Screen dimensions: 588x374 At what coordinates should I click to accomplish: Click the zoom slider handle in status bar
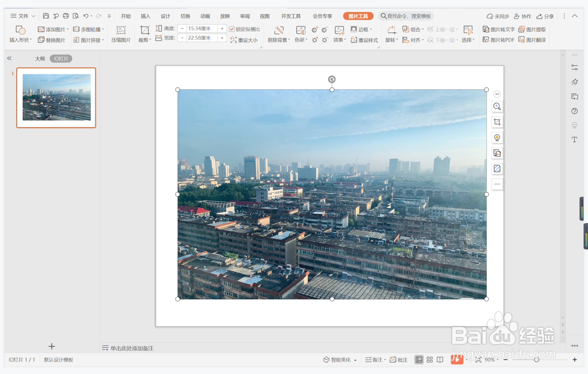tap(536, 360)
